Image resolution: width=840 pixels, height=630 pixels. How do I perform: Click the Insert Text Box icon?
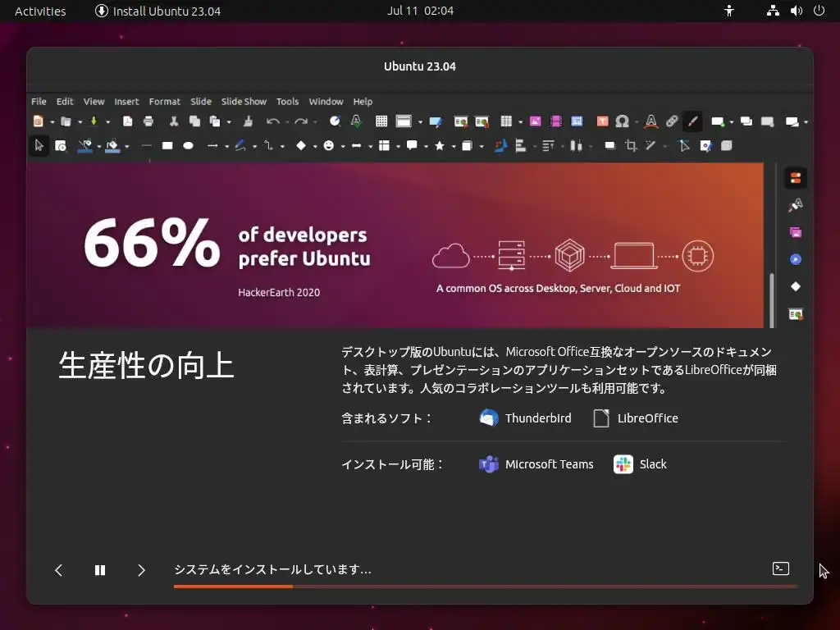[602, 121]
